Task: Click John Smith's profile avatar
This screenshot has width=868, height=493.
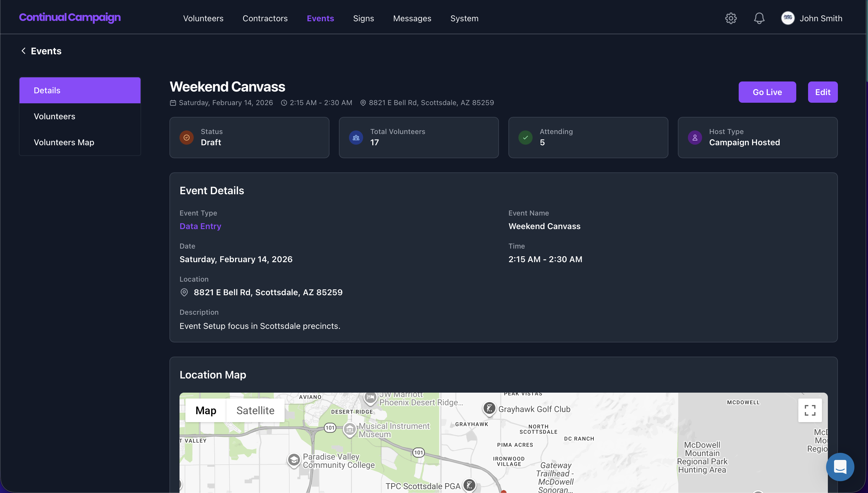Action: [x=787, y=18]
